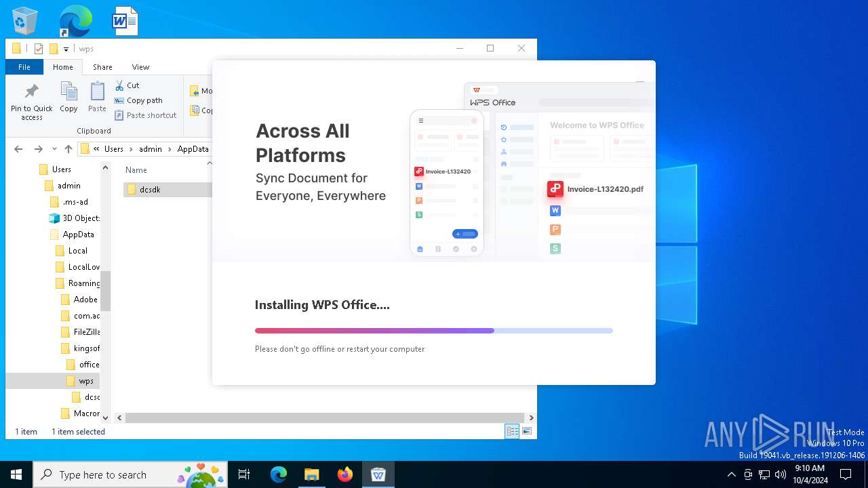Select Local folder in tree

click(78, 251)
